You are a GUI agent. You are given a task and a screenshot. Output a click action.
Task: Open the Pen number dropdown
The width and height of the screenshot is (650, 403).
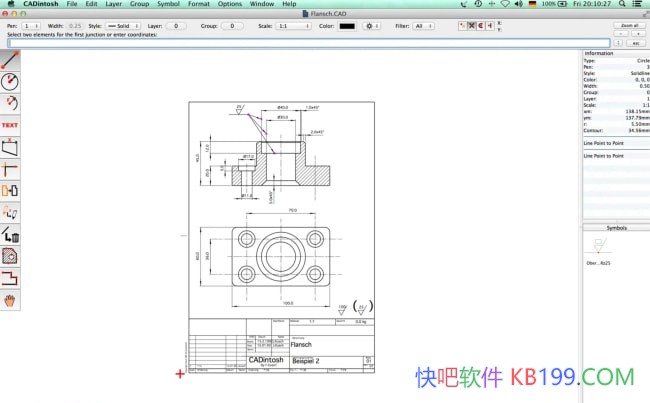tap(31, 26)
